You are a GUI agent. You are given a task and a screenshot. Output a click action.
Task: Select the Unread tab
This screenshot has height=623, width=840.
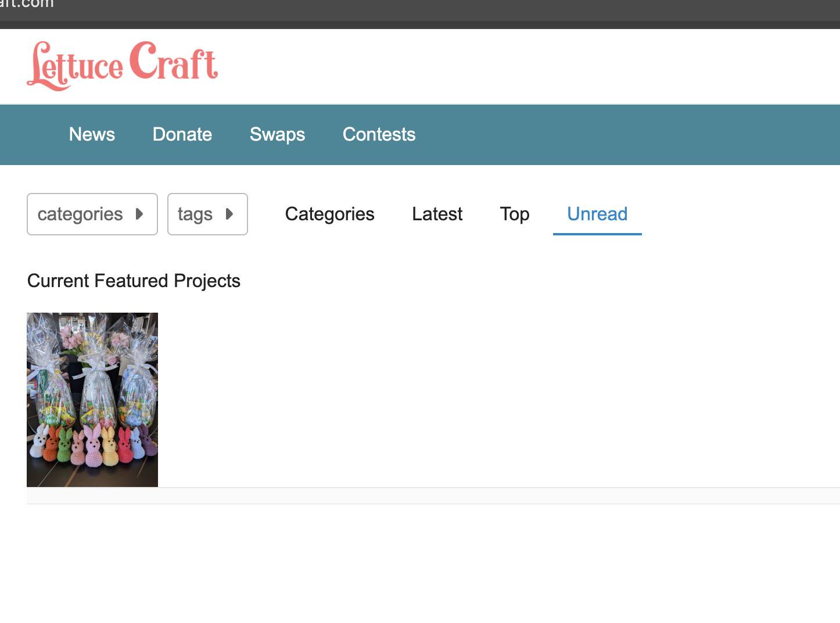pos(597,214)
